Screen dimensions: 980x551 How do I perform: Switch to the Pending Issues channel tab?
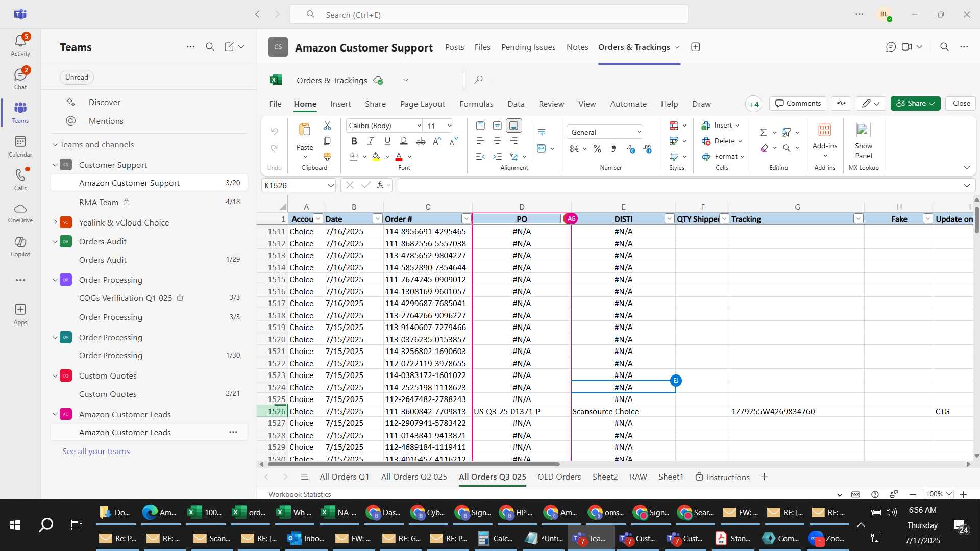(x=528, y=47)
